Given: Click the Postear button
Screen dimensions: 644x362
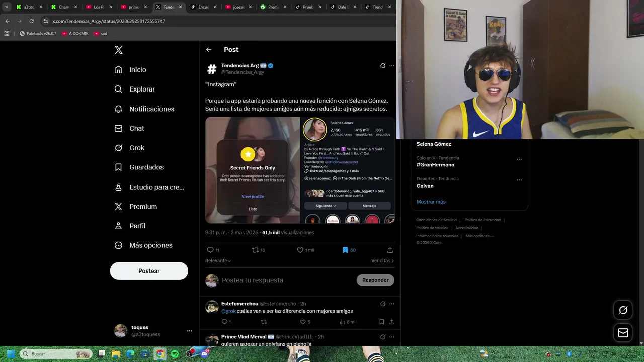Looking at the screenshot, I should [x=149, y=271].
